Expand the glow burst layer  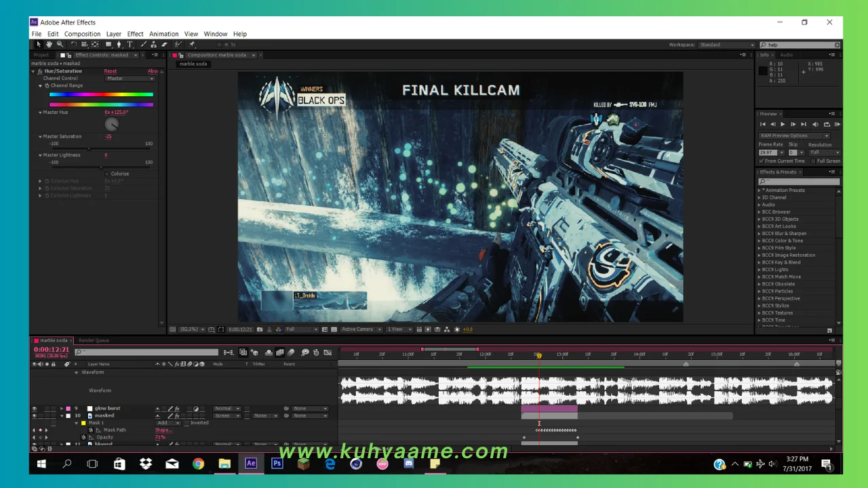point(62,409)
